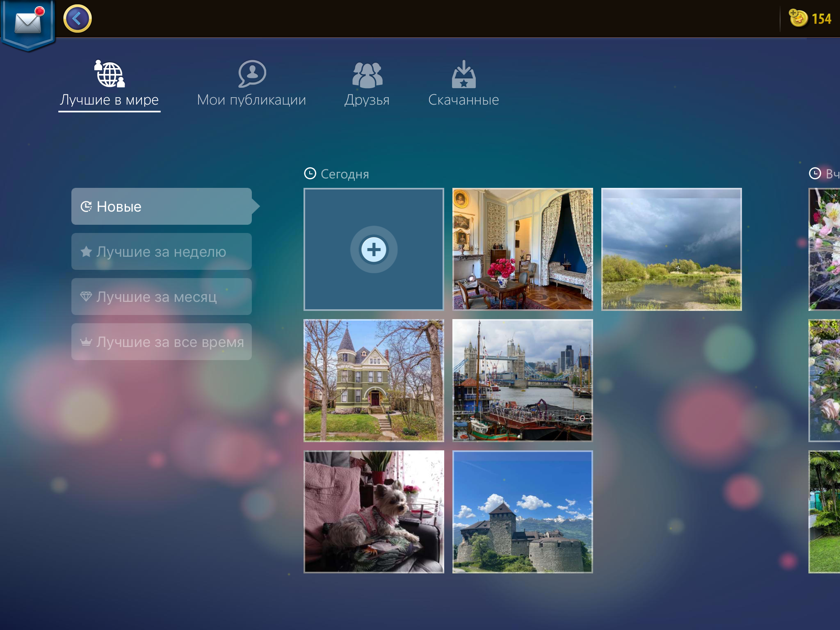
Task: Click the people group icon for Друзья
Action: coord(367,75)
